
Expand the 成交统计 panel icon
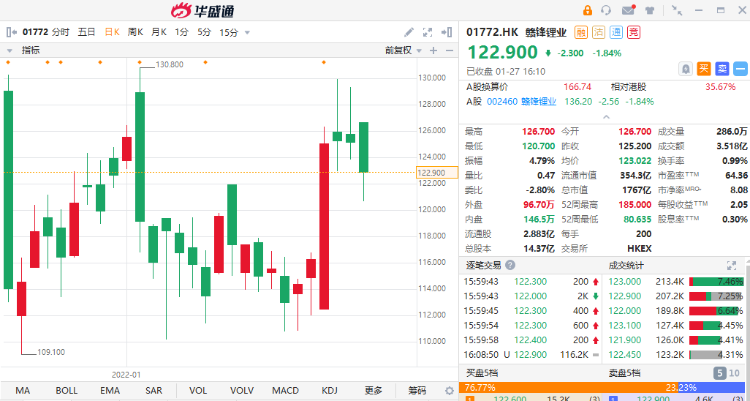coord(731,265)
